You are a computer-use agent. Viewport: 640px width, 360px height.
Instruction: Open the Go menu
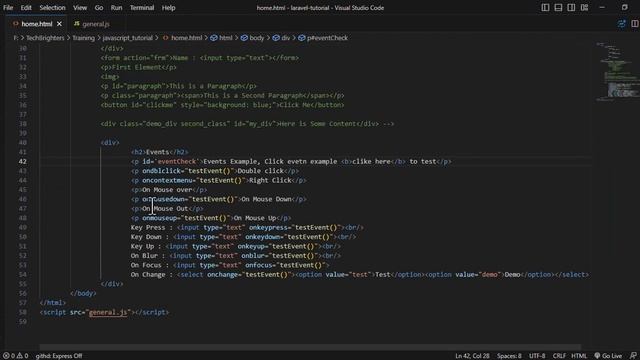[x=99, y=8]
